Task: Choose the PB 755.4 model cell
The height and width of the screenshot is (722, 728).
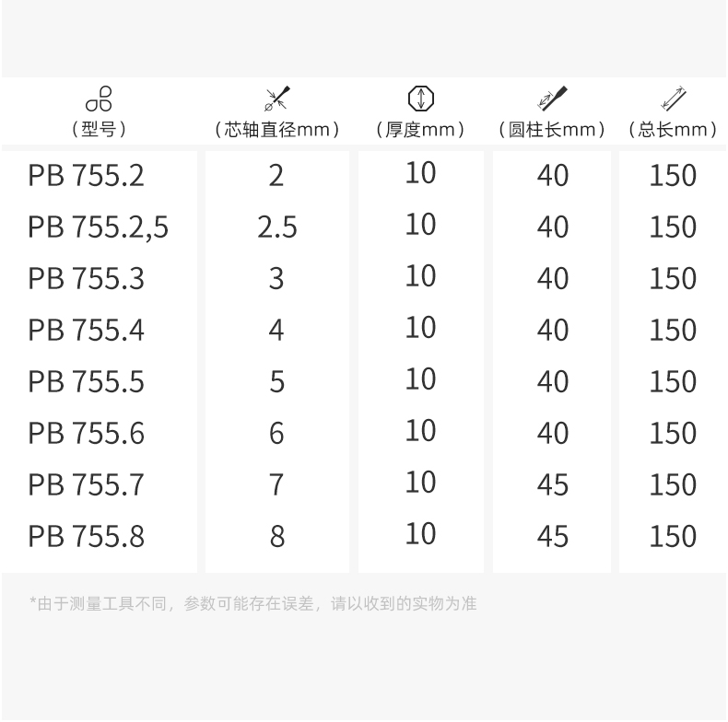Action: click(87, 331)
